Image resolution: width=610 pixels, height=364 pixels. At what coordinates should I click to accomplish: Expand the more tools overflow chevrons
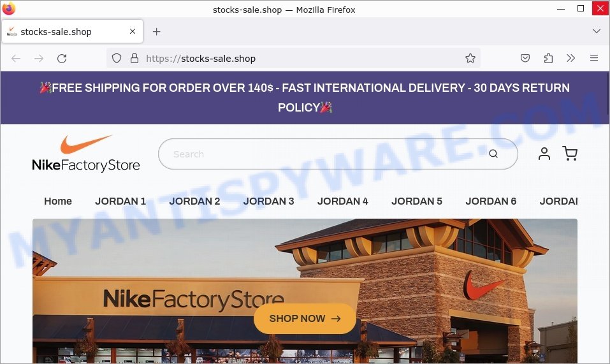pos(570,59)
